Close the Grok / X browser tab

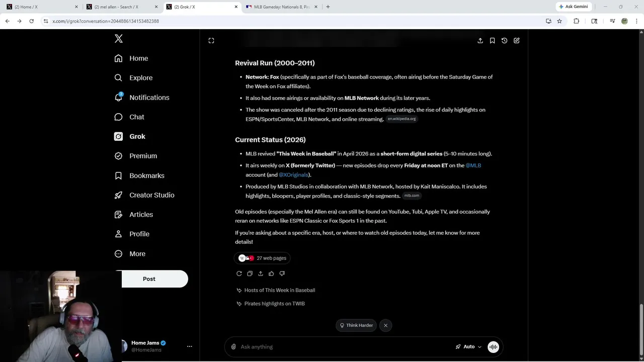pos(236,7)
